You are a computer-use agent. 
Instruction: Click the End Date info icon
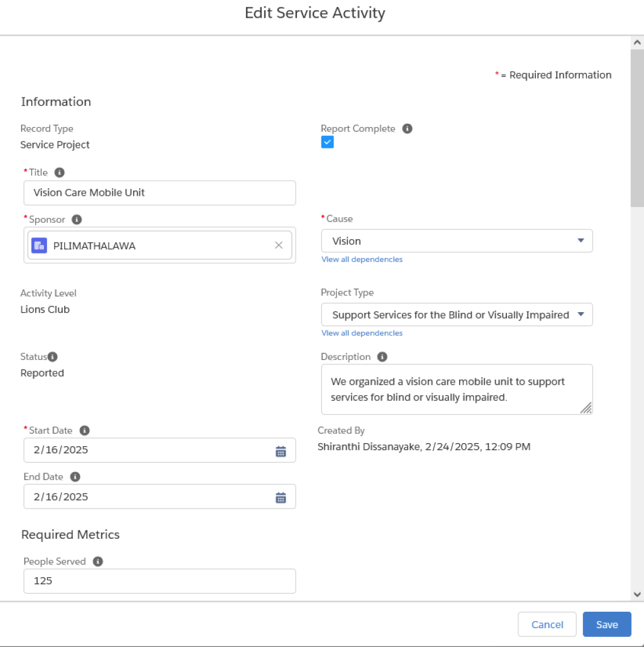point(75,477)
